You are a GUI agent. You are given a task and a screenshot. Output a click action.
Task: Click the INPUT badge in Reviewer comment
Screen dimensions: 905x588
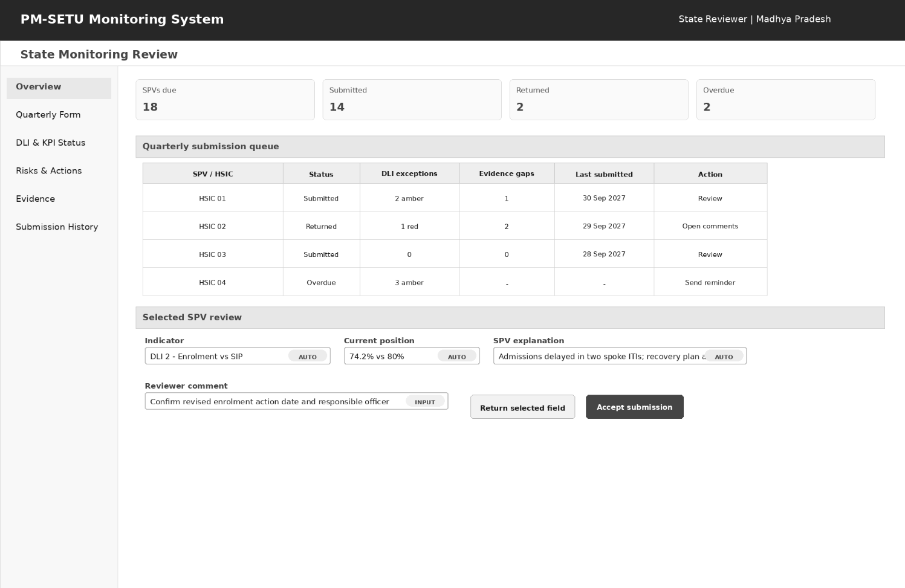(425, 402)
